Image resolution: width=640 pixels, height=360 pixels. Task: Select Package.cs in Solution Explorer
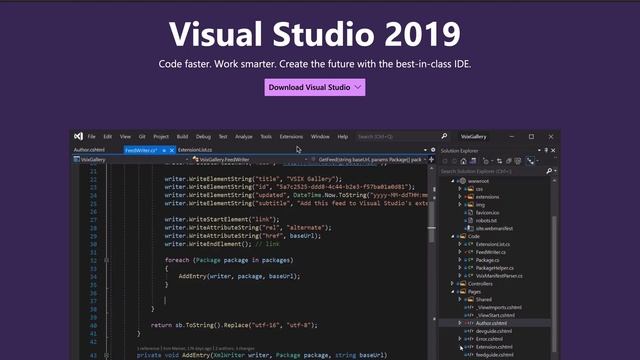pos(487,260)
